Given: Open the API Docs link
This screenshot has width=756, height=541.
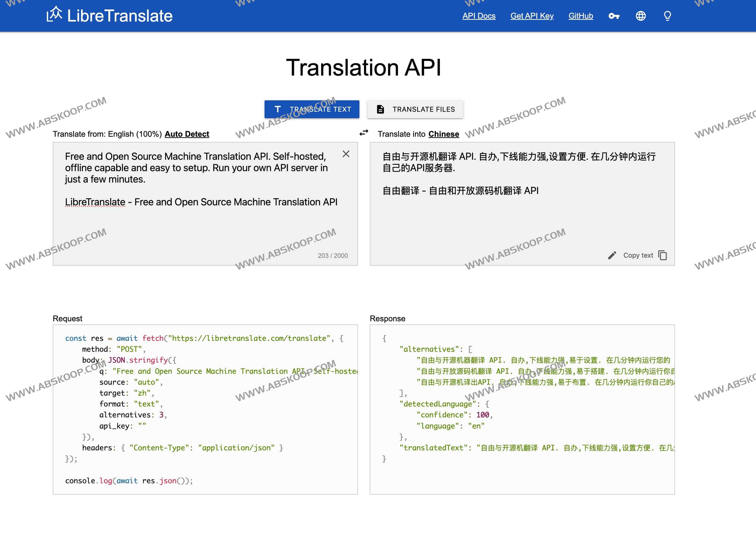Looking at the screenshot, I should click(479, 16).
